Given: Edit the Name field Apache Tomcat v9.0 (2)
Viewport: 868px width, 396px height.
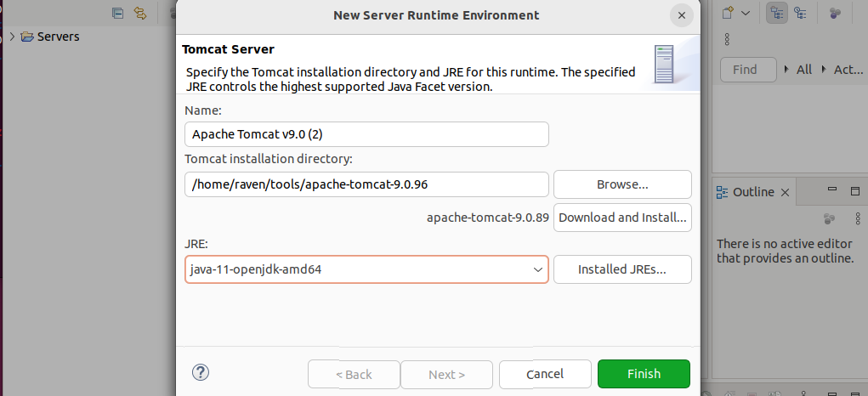Looking at the screenshot, I should click(366, 134).
